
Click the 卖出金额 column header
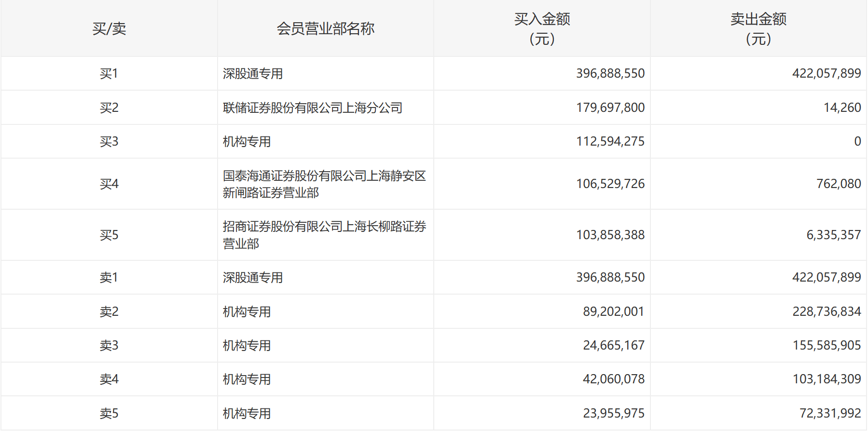tap(758, 29)
